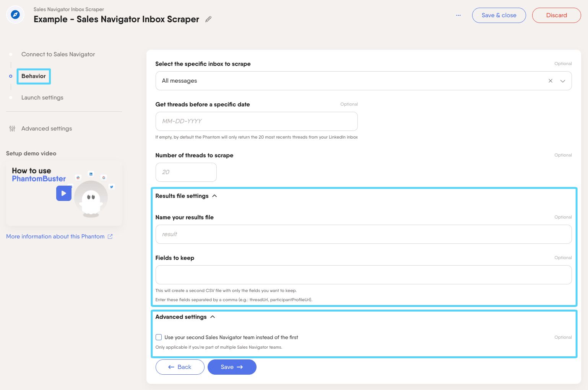The height and width of the screenshot is (390, 588).
Task: Click the external link icon beside More information
Action: [x=110, y=237]
